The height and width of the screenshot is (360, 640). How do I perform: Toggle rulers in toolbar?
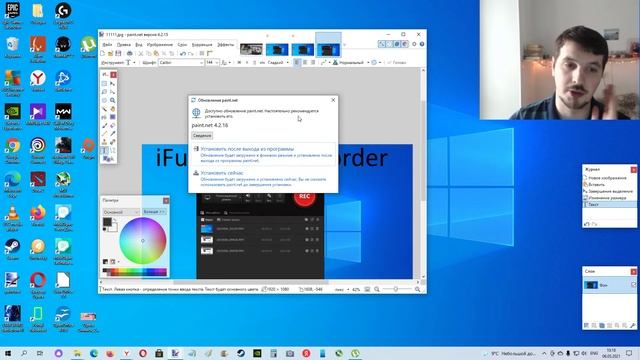209,53
